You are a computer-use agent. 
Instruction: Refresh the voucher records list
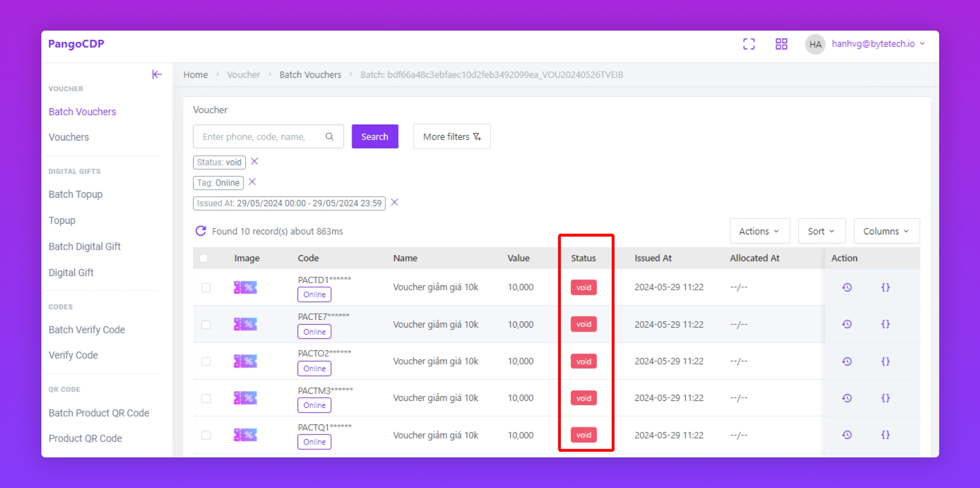pos(201,231)
